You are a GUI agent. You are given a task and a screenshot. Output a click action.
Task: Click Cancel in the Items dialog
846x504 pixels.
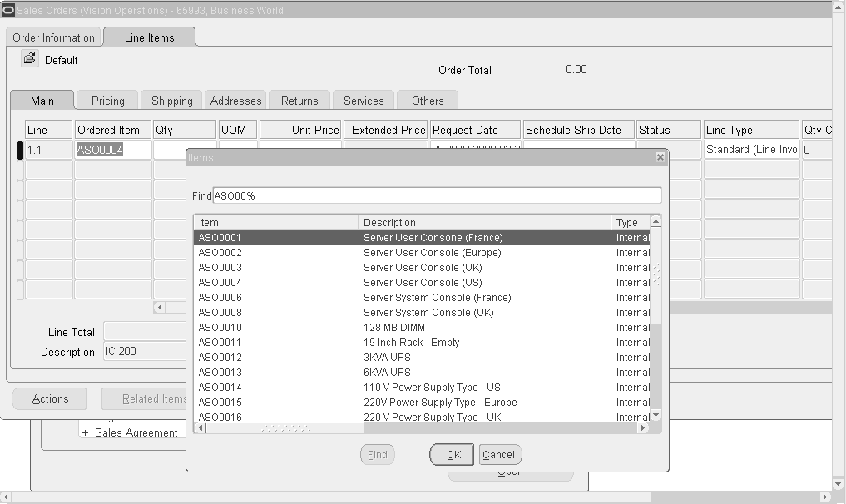point(500,454)
